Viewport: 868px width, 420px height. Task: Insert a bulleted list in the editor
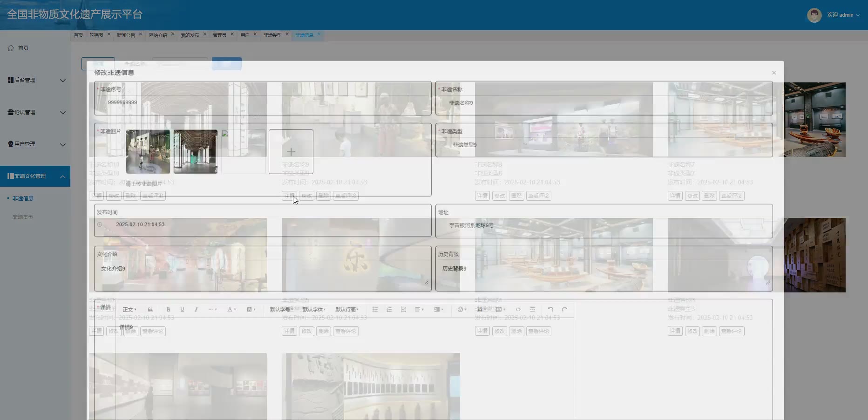coord(375,310)
